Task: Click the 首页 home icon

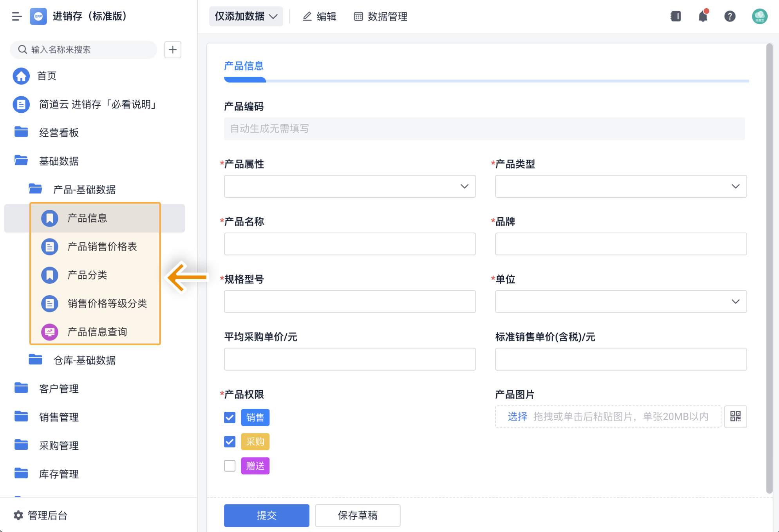Action: coord(21,76)
